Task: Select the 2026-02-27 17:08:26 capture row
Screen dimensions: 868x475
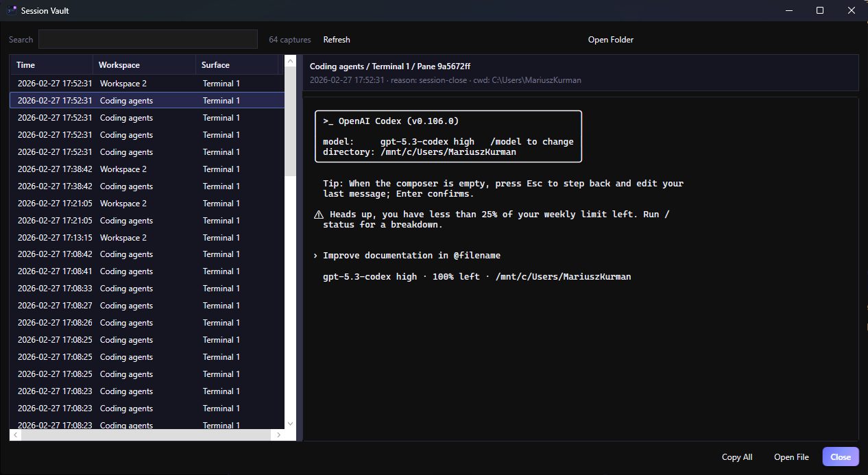Action: [x=147, y=323]
